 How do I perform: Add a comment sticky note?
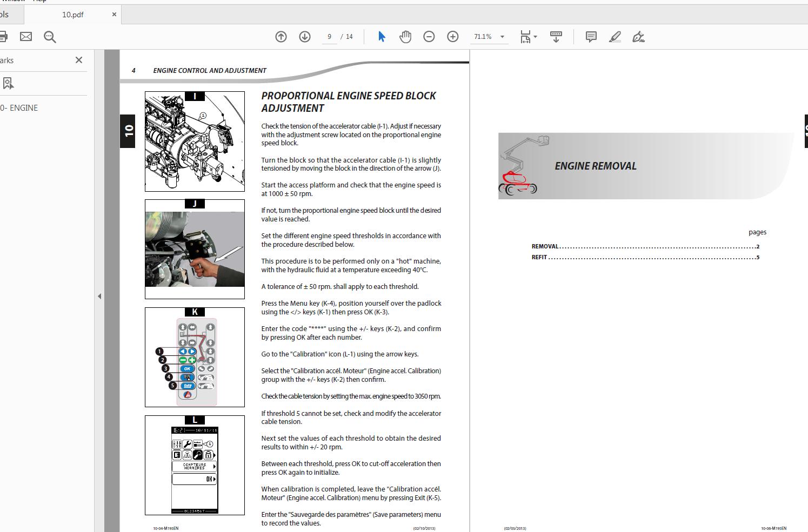coord(591,37)
